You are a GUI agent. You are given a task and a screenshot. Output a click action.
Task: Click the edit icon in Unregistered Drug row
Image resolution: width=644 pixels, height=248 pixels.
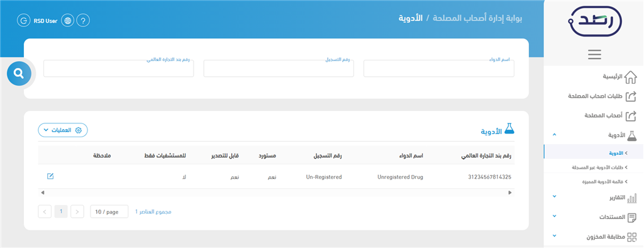tap(50, 176)
